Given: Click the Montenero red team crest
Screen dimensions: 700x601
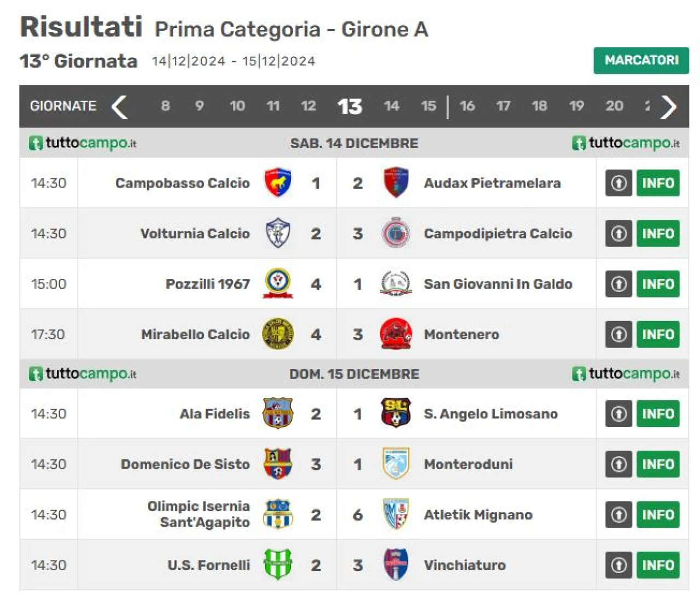Looking at the screenshot, I should coord(396,334).
